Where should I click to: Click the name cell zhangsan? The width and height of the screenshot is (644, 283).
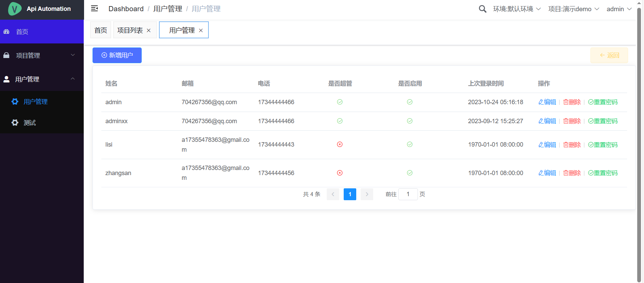118,173
